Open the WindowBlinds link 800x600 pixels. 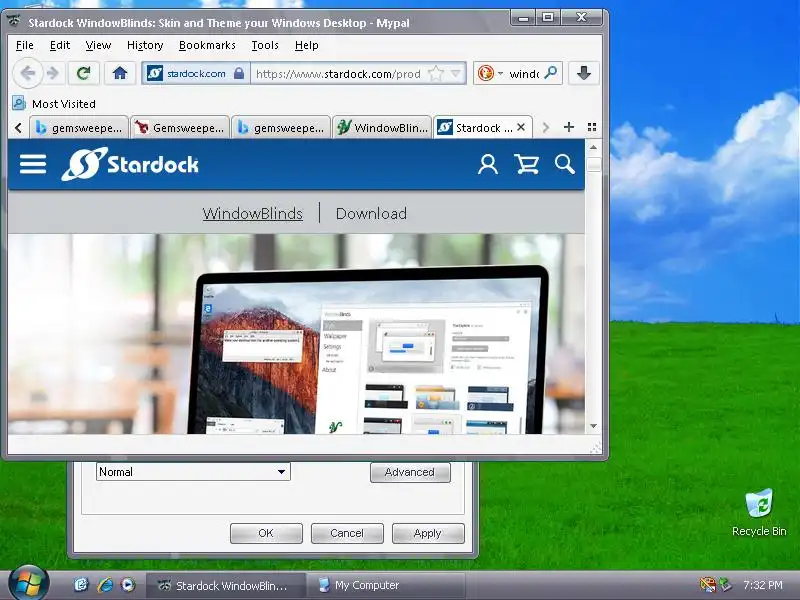[x=253, y=213]
